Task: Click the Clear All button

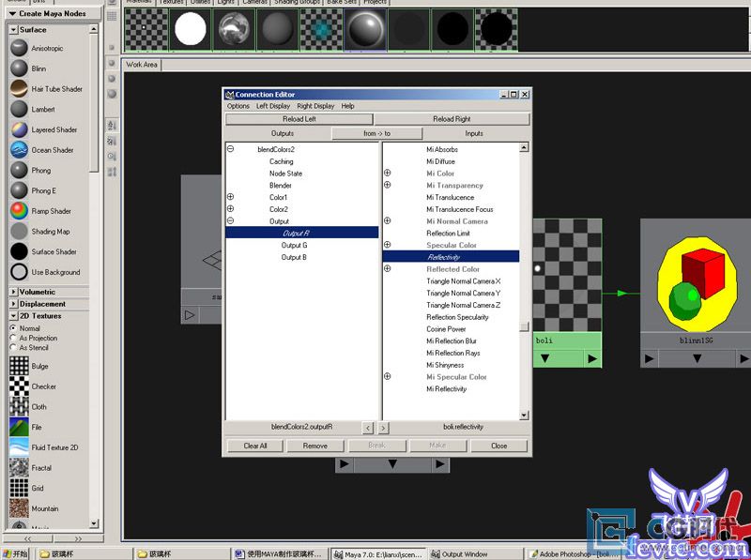Action: pos(255,446)
